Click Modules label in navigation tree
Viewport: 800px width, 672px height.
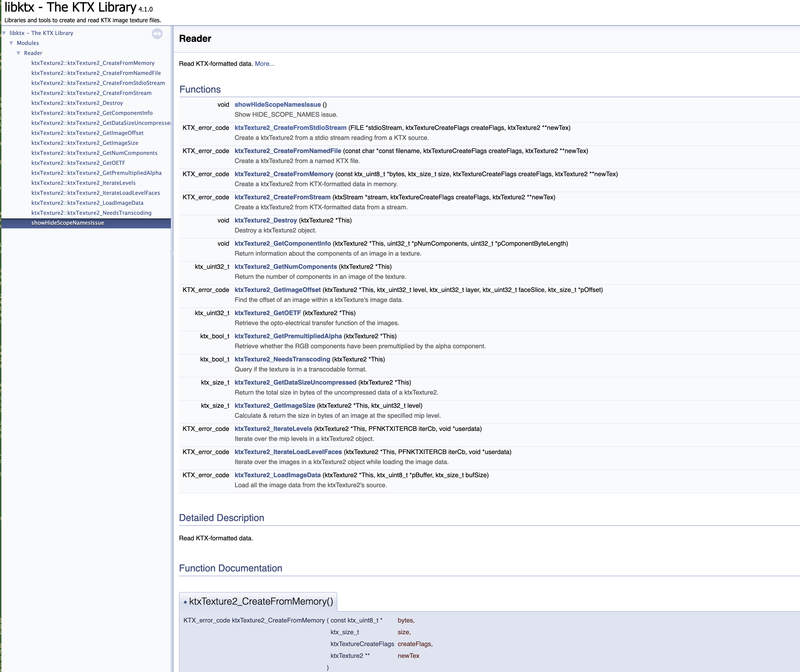click(x=28, y=43)
